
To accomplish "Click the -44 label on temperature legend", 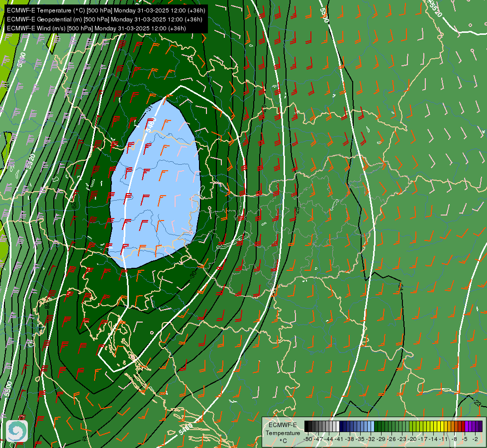I will click(329, 439).
